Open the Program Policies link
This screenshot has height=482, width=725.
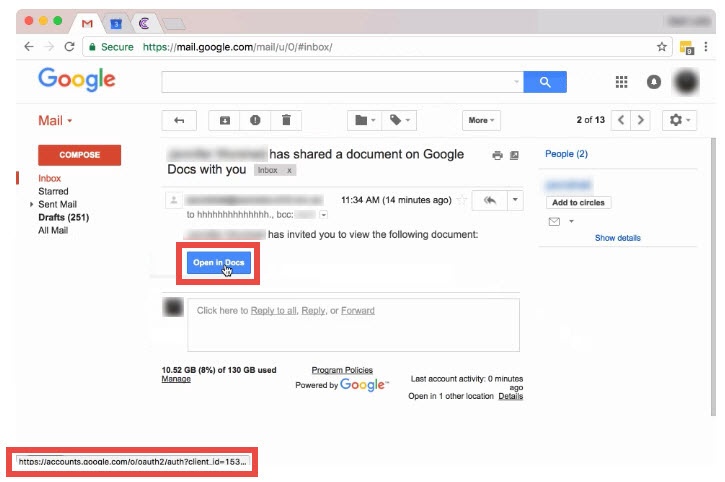click(342, 370)
